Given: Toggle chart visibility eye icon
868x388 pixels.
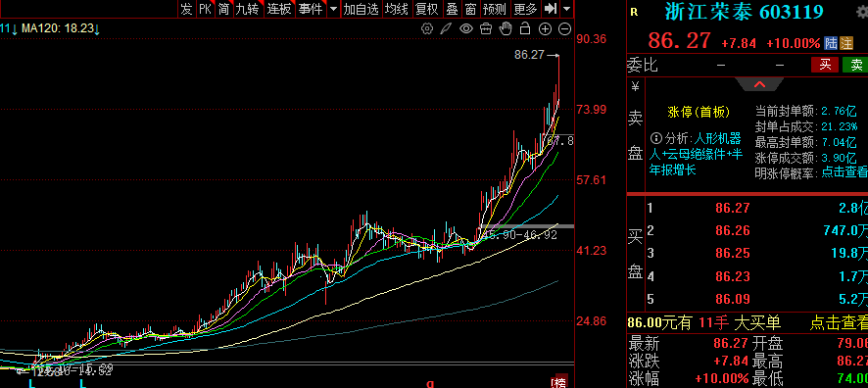Looking at the screenshot, I should (466, 28).
